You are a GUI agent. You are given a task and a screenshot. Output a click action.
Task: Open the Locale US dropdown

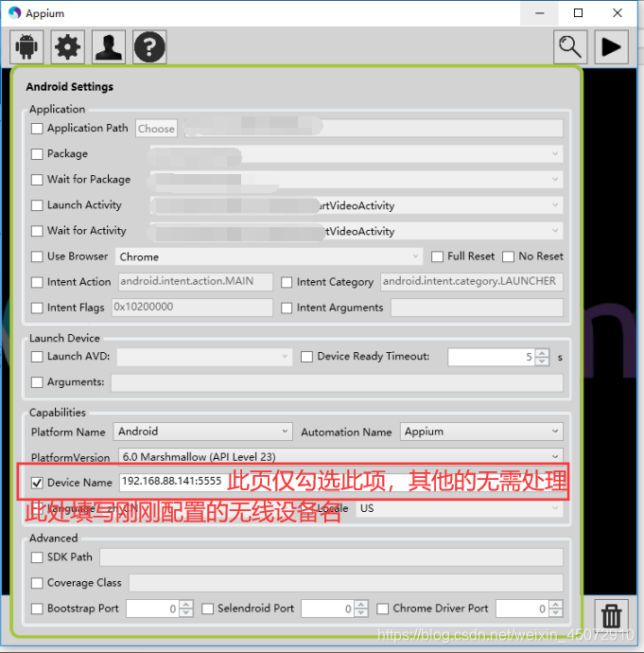[460, 508]
